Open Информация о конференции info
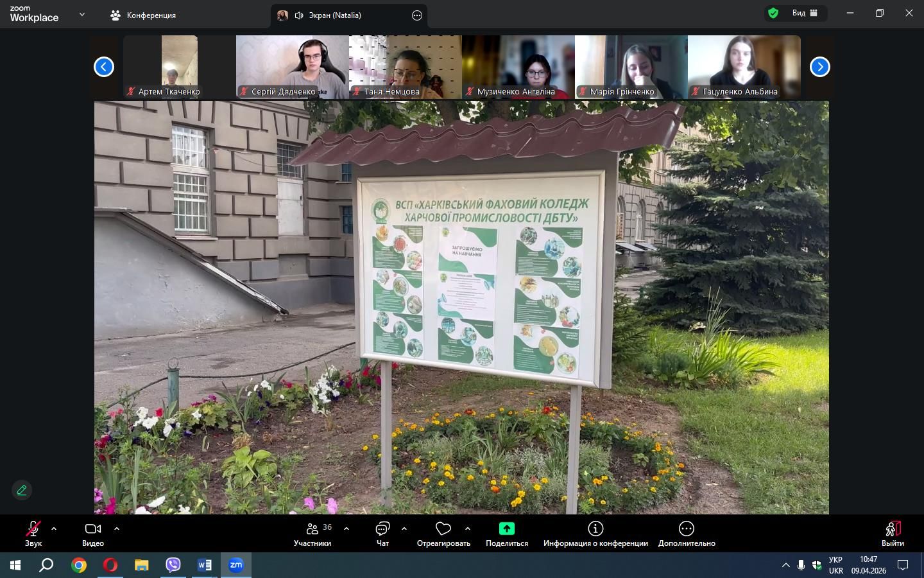Viewport: 924px width, 578px height. click(595, 533)
